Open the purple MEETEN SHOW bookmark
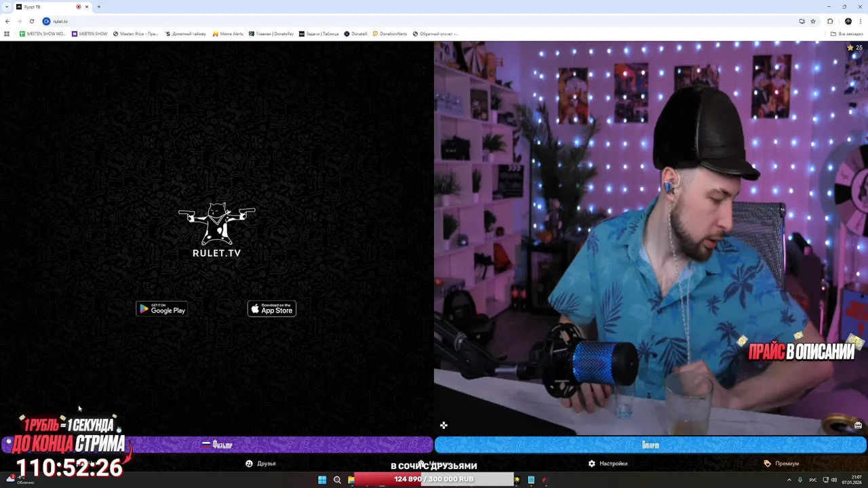This screenshot has width=868, height=488. pos(90,33)
